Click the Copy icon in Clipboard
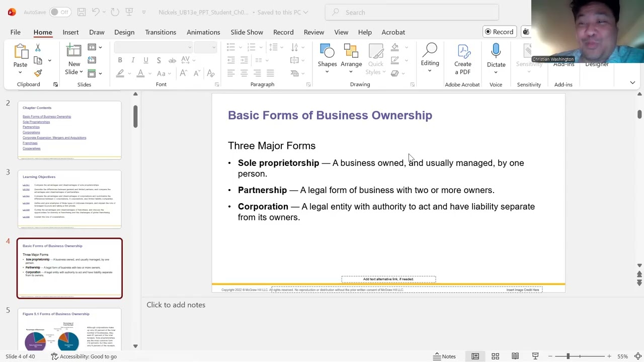644x362 pixels. tap(38, 60)
